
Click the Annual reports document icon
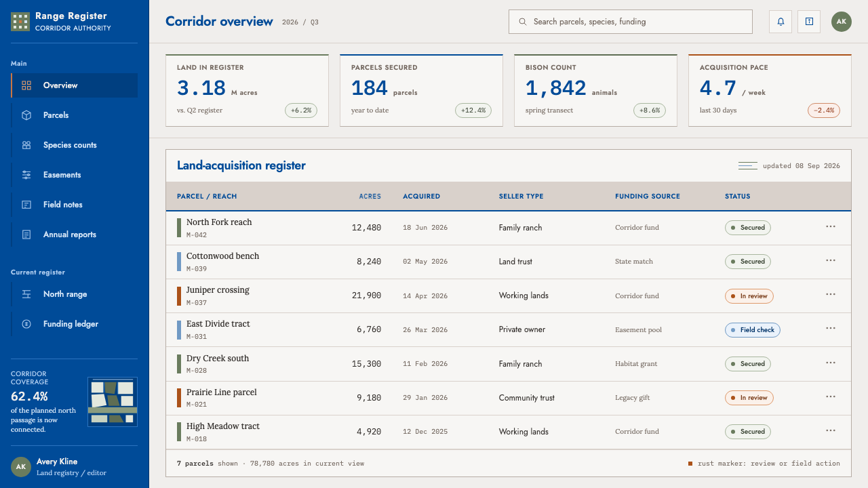[x=26, y=235]
